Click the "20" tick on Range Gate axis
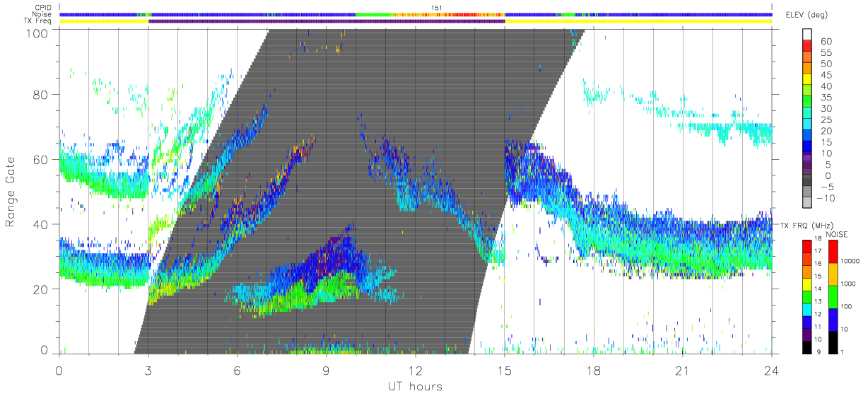868x401 pixels. (x=40, y=289)
